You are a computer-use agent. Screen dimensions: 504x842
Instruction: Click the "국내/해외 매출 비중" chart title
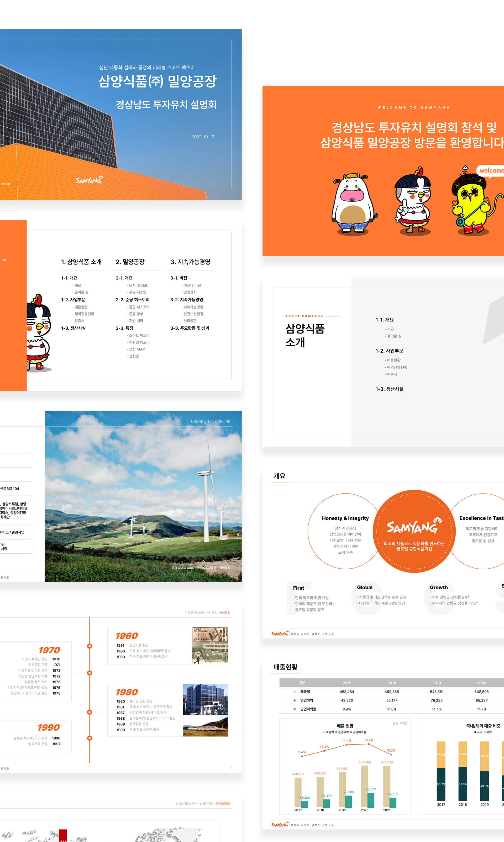[483, 726]
